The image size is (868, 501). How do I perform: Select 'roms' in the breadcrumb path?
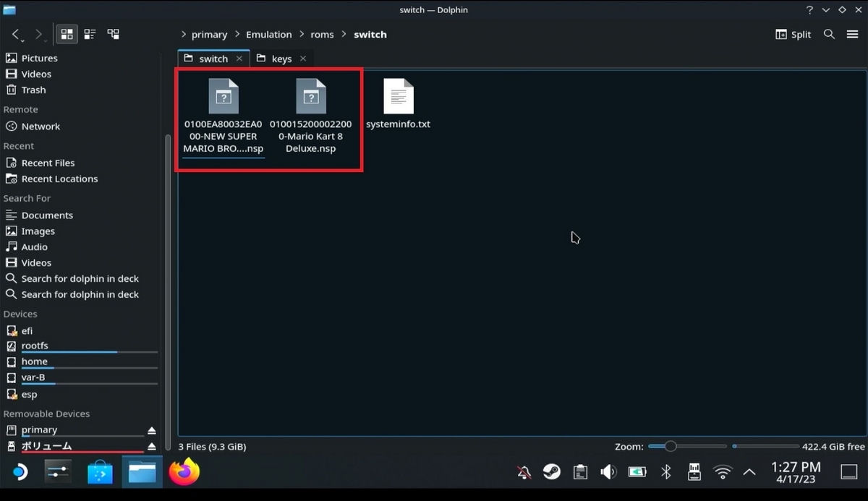[x=322, y=34]
